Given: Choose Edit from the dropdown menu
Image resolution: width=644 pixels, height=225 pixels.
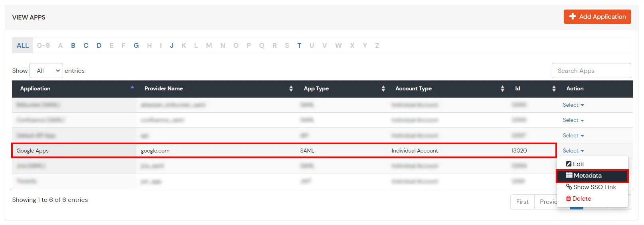Looking at the screenshot, I should point(593,164).
